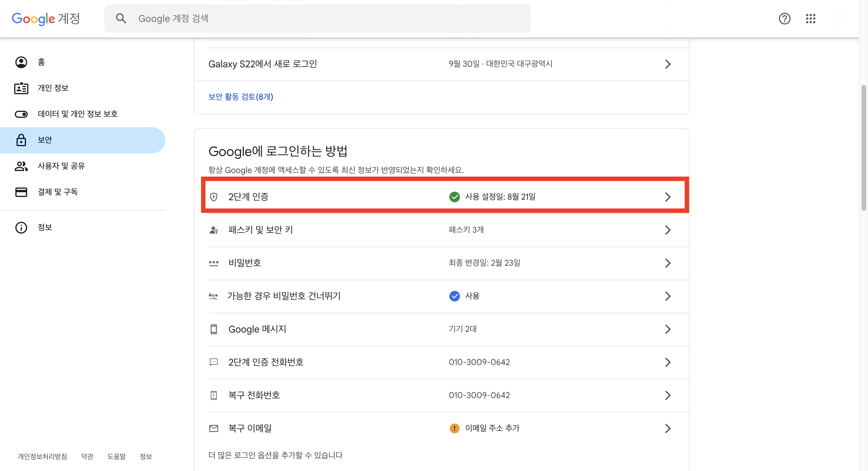Open 개인정보처리방침 footer link

coord(42,456)
